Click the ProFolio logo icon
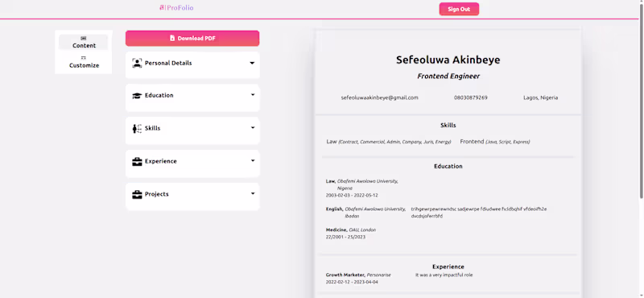Screen dimensions: 644x298 (x=162, y=7)
